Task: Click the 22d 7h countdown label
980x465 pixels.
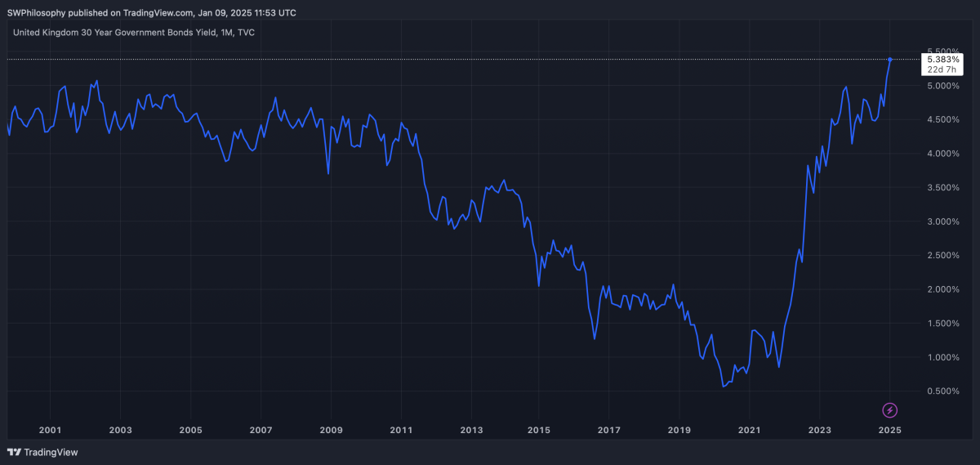Action: click(x=946, y=70)
